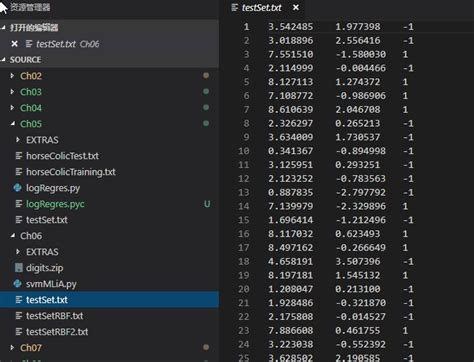Collapse the Ch05 folder
Viewport: 474px width, 362px height.
(12, 124)
